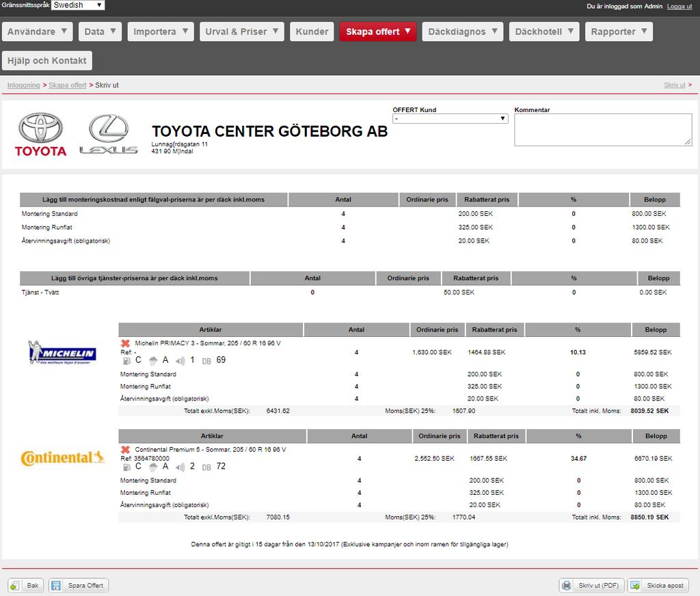Expand the Användare menu
The image size is (700, 596).
(37, 31)
